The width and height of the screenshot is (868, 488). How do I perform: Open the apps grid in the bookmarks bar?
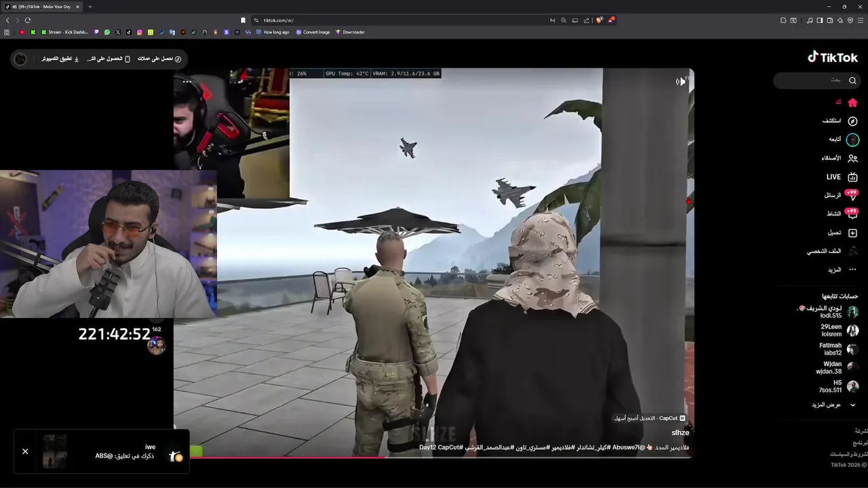pos(7,32)
